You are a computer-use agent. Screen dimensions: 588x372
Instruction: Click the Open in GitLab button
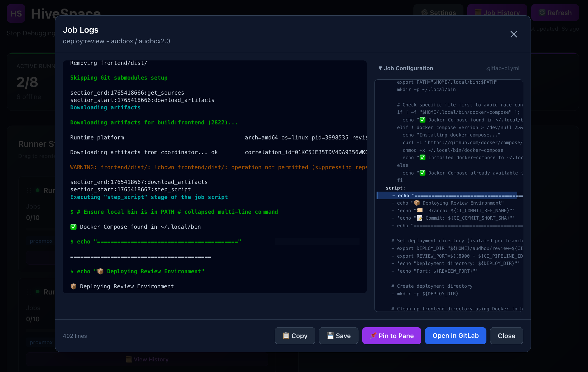pyautogui.click(x=455, y=336)
